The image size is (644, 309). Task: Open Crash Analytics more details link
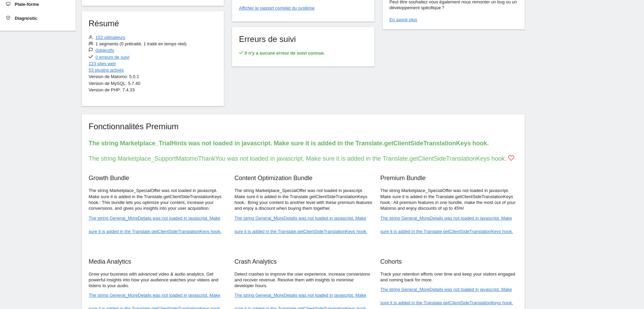tap(301, 301)
